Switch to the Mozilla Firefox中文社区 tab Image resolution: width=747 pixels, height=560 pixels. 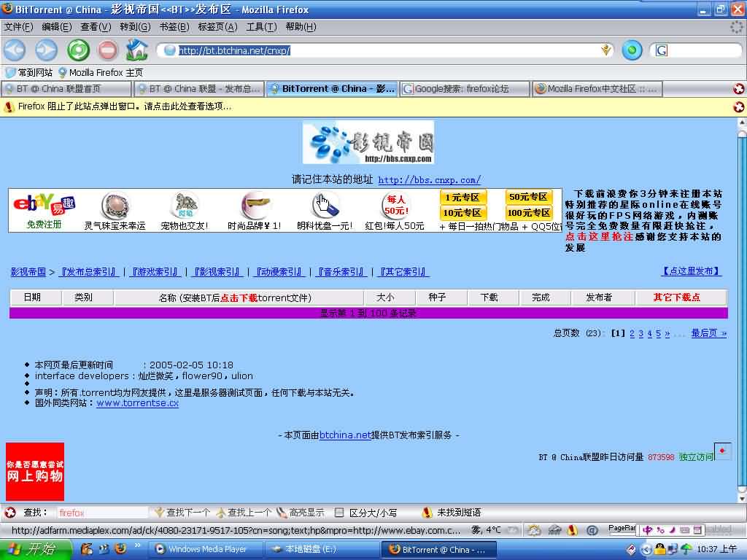(597, 88)
